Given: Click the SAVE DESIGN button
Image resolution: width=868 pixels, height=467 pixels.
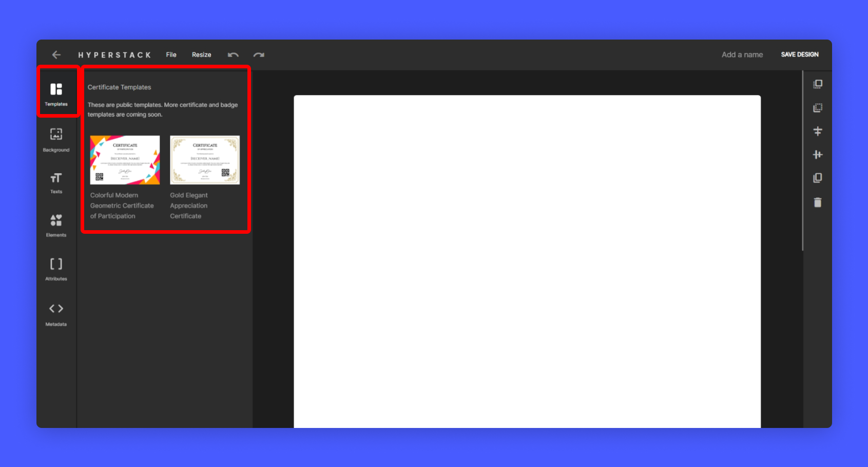Looking at the screenshot, I should pos(799,54).
